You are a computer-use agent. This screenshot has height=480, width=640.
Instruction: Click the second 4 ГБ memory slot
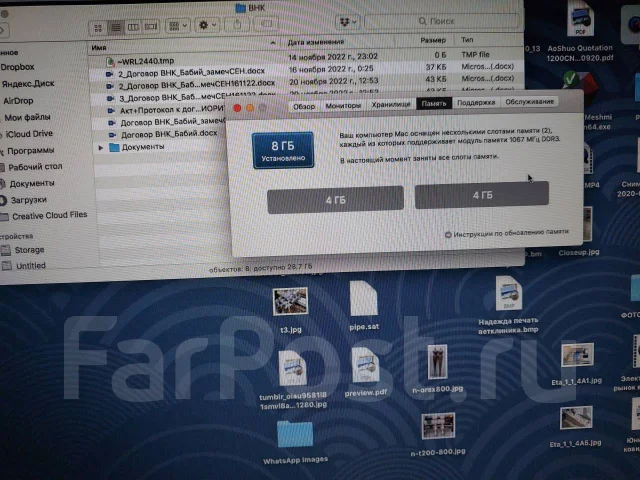coord(482,195)
